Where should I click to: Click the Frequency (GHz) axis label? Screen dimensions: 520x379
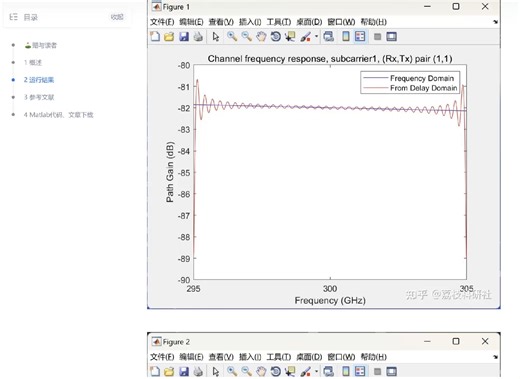pos(330,301)
